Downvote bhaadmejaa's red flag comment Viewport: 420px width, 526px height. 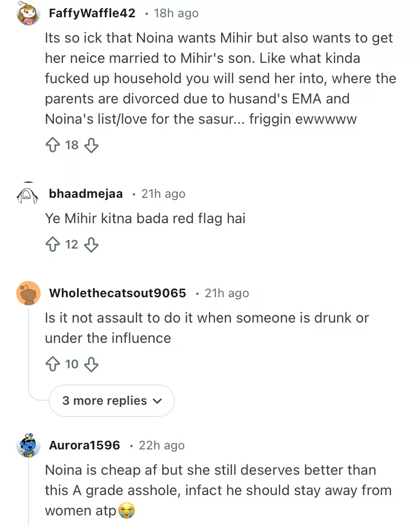point(90,245)
